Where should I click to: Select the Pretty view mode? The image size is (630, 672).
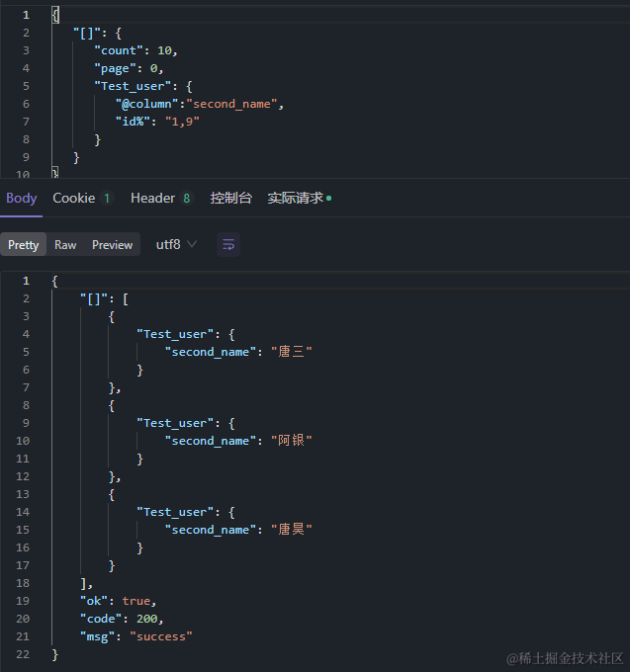tap(23, 245)
